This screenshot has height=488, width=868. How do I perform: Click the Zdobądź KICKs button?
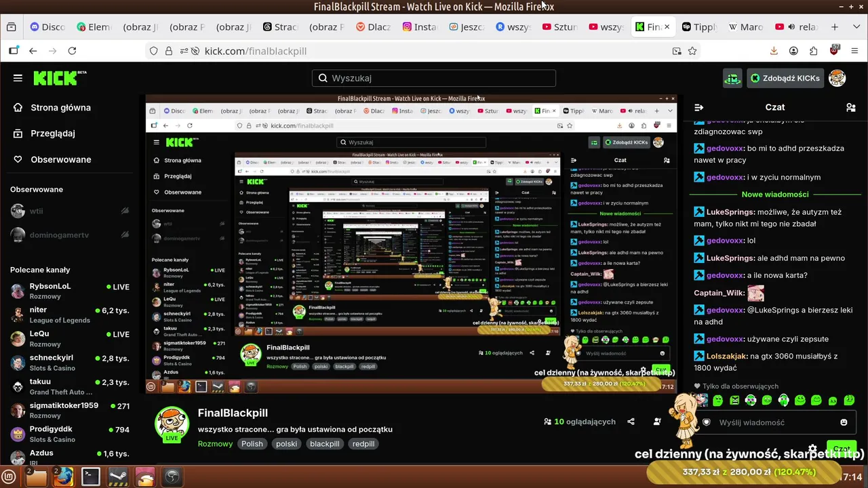coord(785,78)
